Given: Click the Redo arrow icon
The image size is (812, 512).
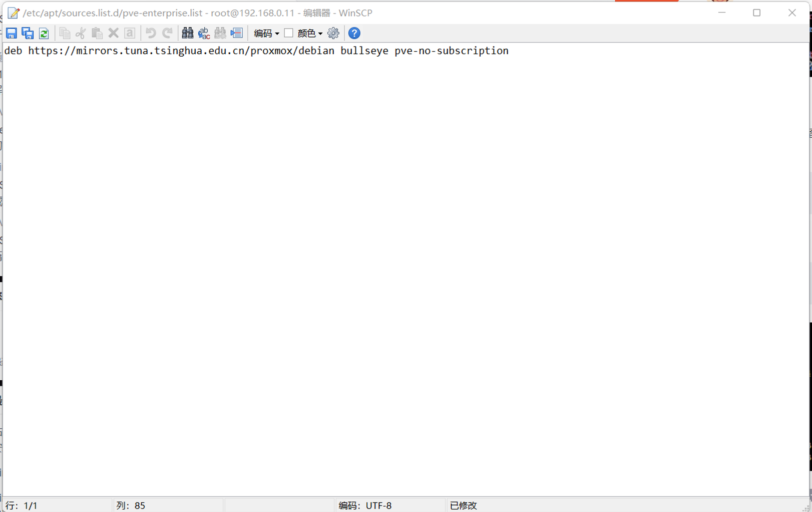Looking at the screenshot, I should click(x=167, y=33).
